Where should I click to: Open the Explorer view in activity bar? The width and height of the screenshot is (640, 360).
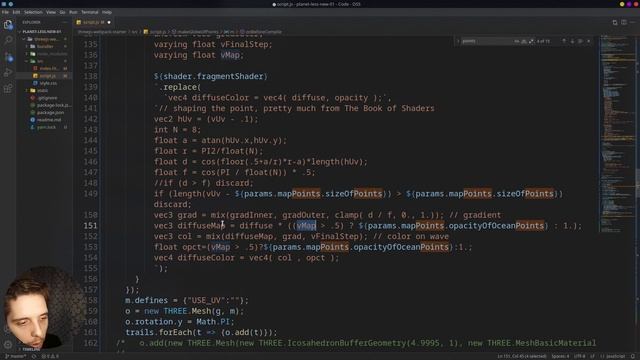click(8, 25)
